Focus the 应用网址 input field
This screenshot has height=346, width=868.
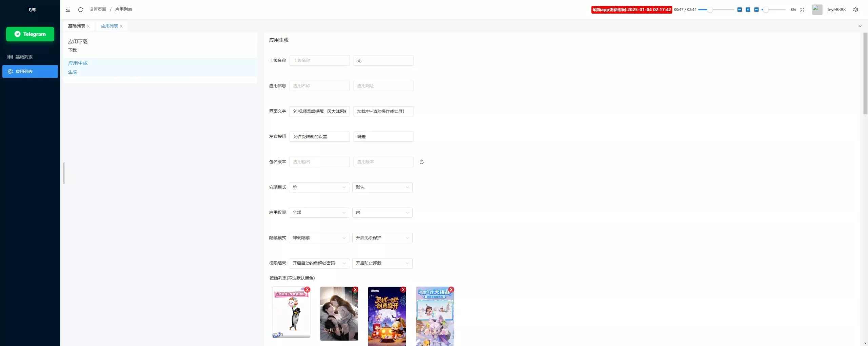[383, 86]
